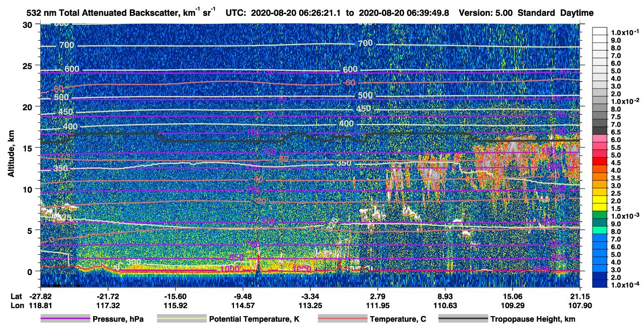The image size is (644, 330).
Task: Click the latitude value '-15.60'
Action: point(175,296)
